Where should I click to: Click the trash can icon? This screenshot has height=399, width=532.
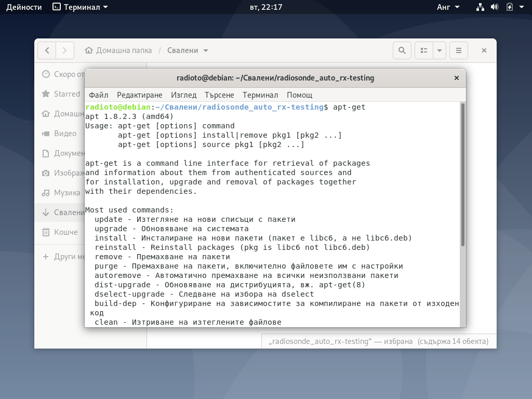coord(46,232)
